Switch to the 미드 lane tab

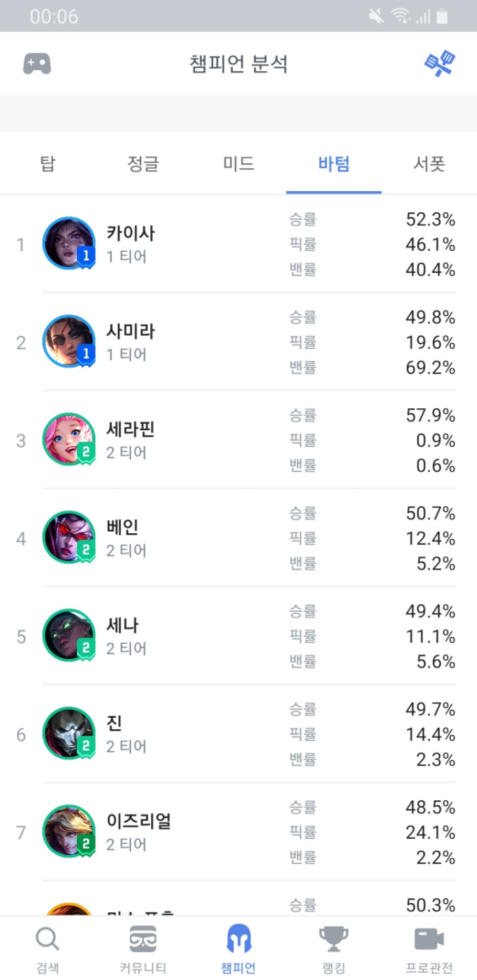pos(238,164)
